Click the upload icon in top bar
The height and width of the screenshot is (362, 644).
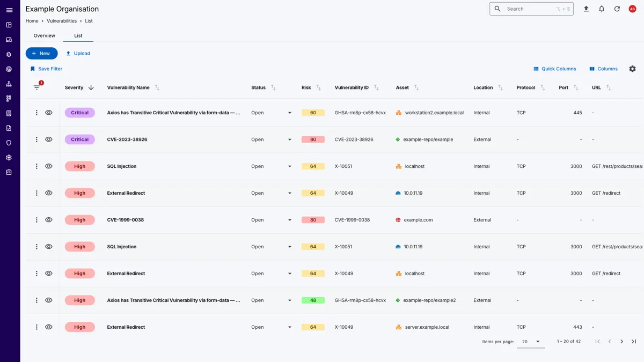pyautogui.click(x=586, y=9)
